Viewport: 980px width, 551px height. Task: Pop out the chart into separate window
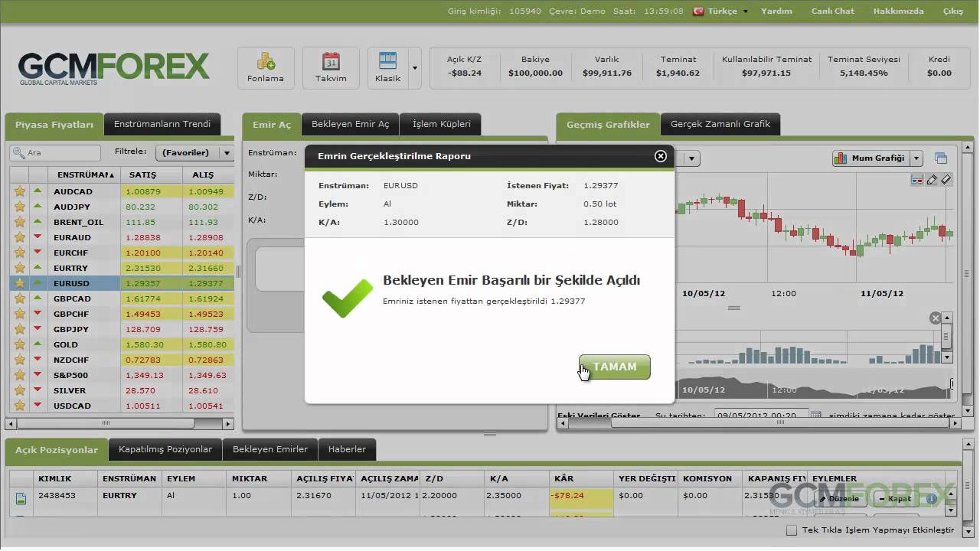(941, 158)
